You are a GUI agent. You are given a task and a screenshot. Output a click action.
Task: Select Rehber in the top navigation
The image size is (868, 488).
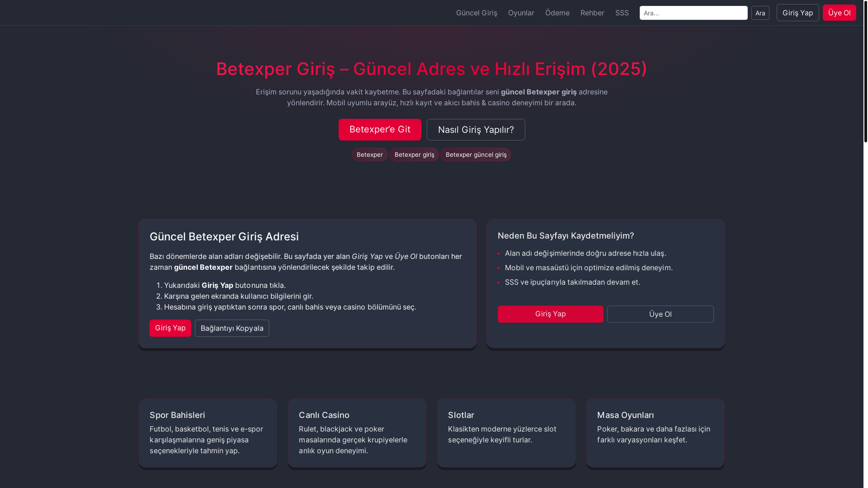click(x=592, y=13)
